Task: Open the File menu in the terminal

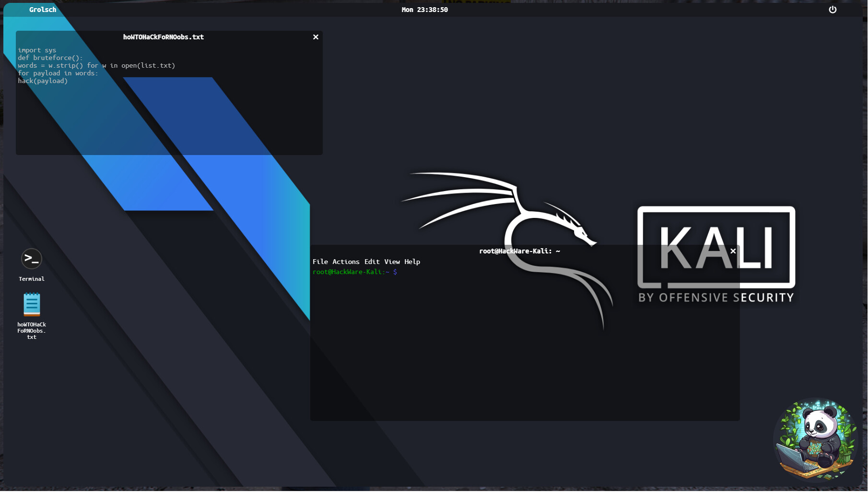Action: (320, 262)
